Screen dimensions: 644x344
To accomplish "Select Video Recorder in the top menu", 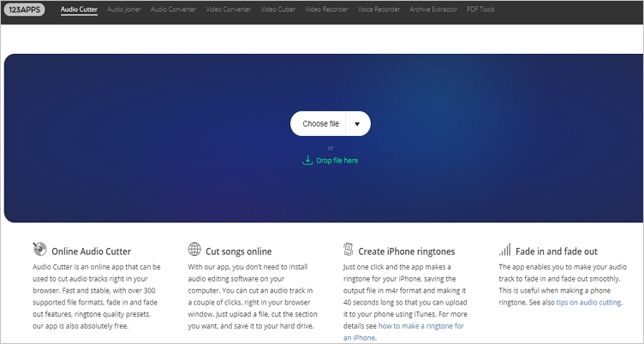I will click(326, 9).
